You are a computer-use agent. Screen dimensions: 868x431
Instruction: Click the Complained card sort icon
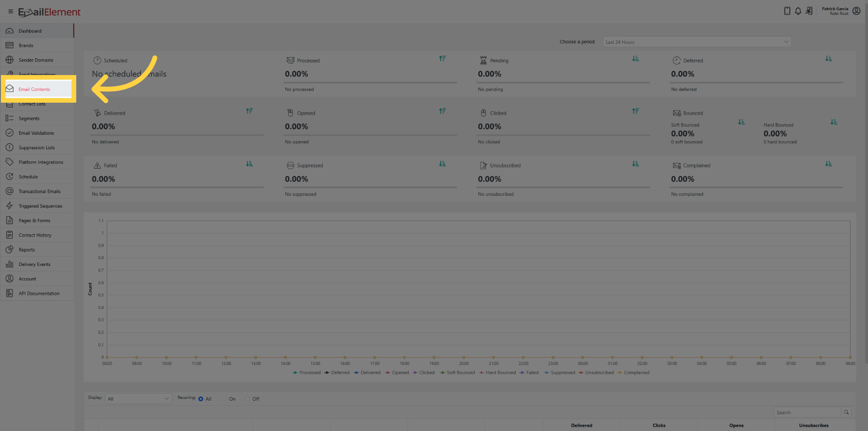click(x=829, y=164)
